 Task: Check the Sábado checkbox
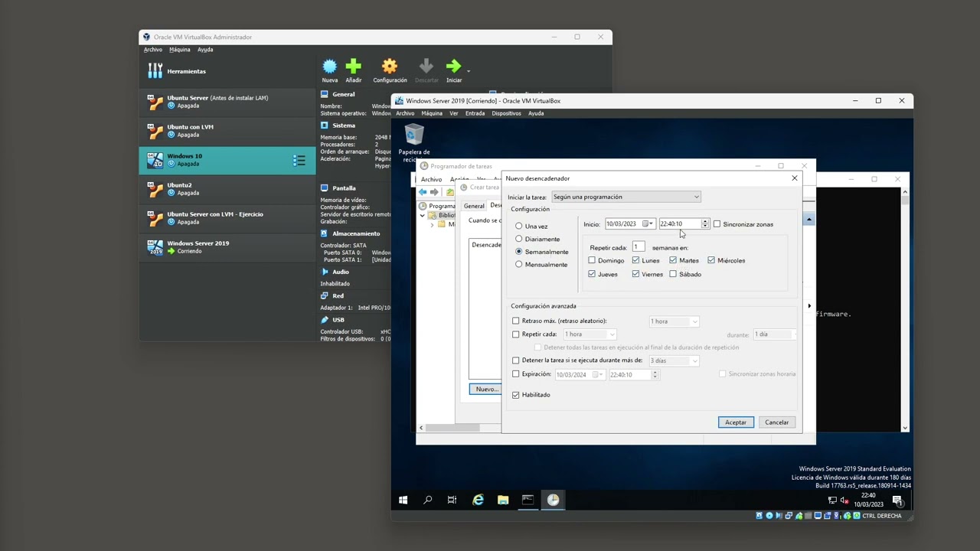pos(673,274)
